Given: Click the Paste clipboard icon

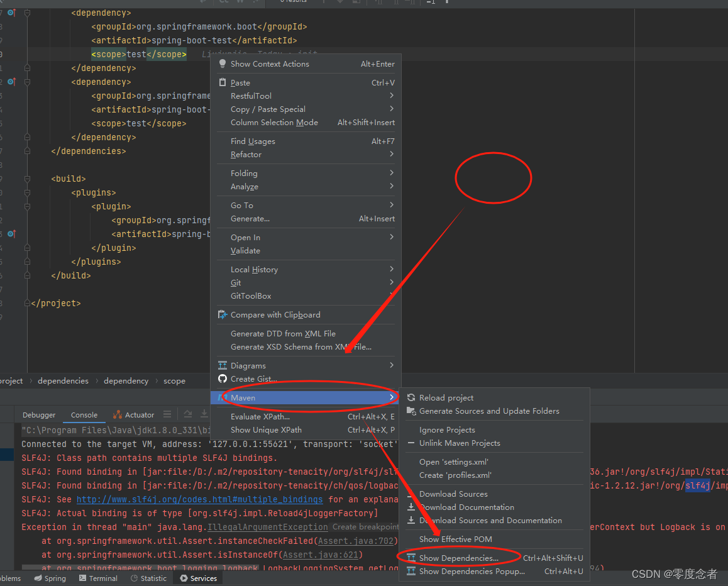Looking at the screenshot, I should point(223,82).
